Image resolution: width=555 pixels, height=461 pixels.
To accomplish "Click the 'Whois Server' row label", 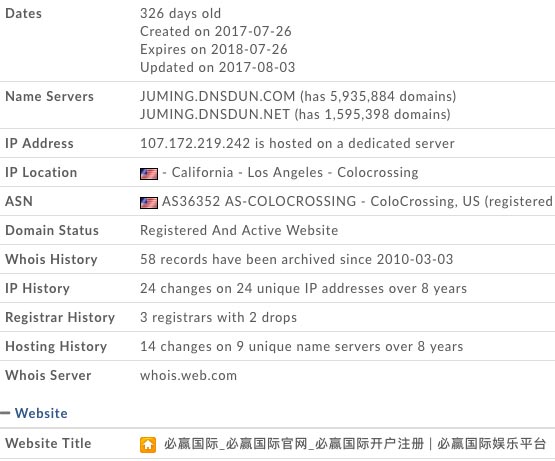I will click(48, 375).
